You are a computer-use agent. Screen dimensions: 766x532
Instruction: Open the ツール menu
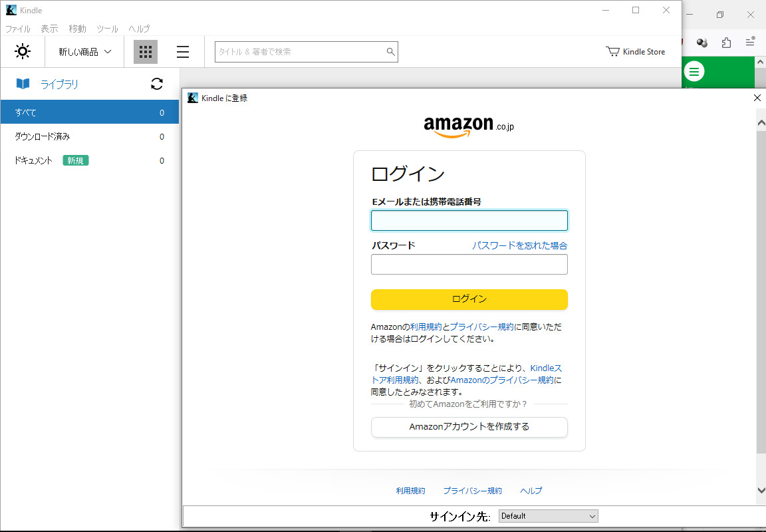(107, 29)
